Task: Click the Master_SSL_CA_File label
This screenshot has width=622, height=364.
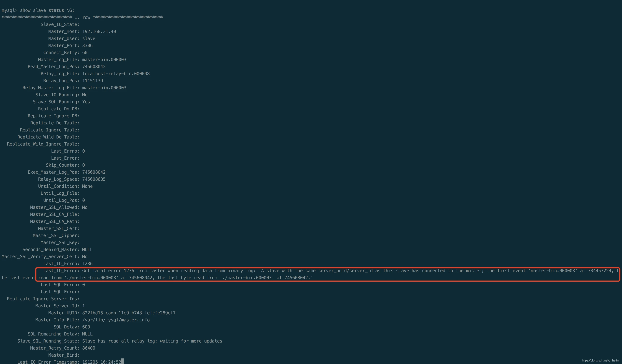Action: (54, 214)
